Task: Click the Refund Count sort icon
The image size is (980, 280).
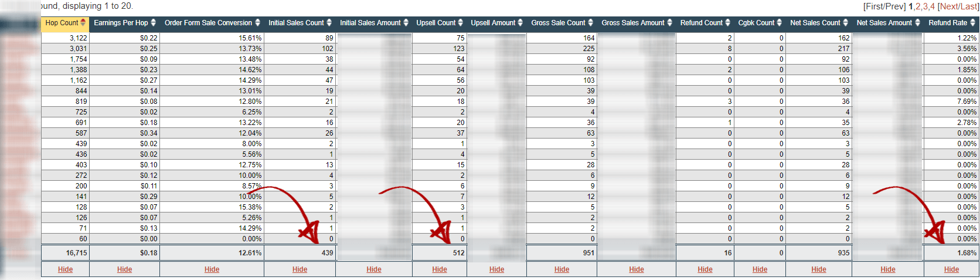Action: tap(728, 23)
